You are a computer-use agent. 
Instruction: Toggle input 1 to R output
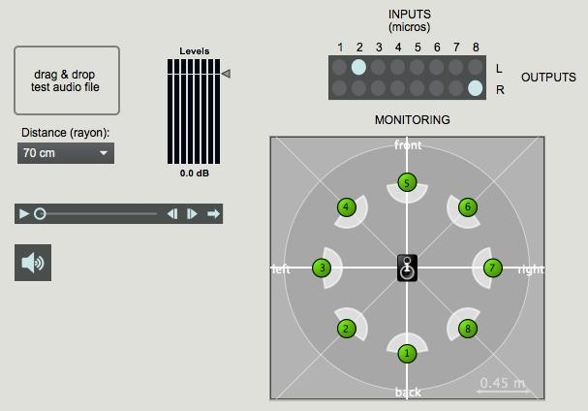339,88
